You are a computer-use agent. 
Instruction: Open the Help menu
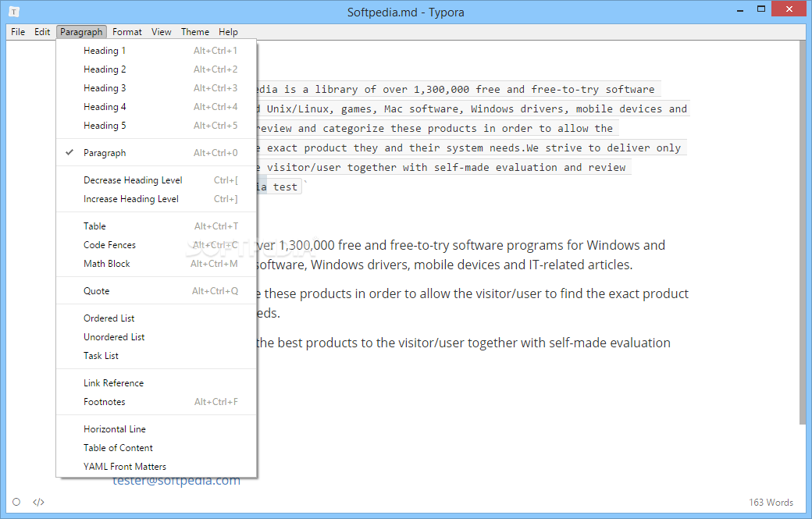pos(228,31)
